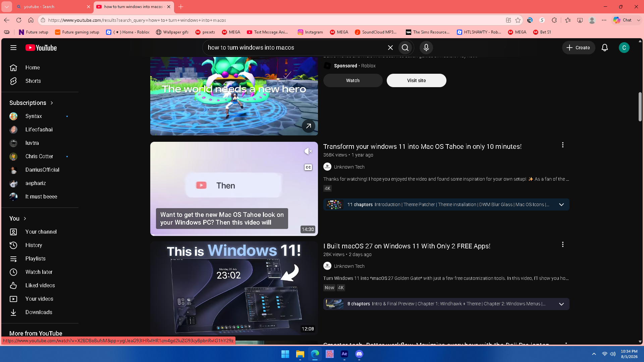Open the aephariz channel subscription

40,183
